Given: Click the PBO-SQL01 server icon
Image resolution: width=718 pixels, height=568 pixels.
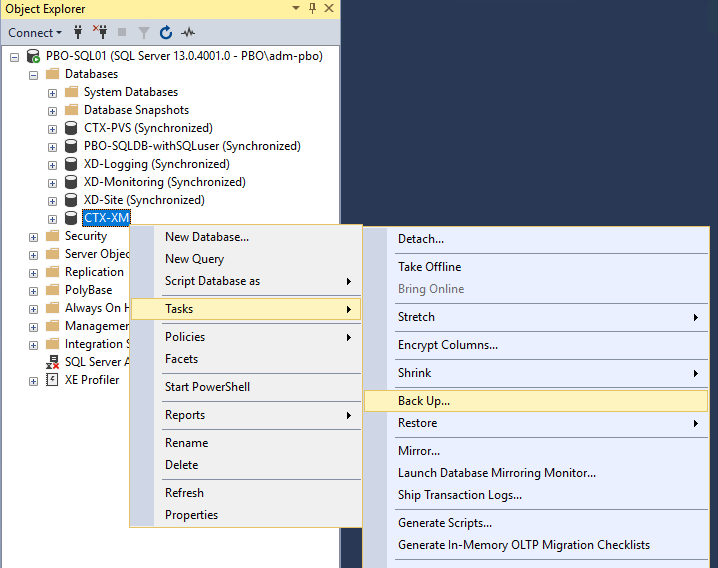Looking at the screenshot, I should (x=33, y=56).
